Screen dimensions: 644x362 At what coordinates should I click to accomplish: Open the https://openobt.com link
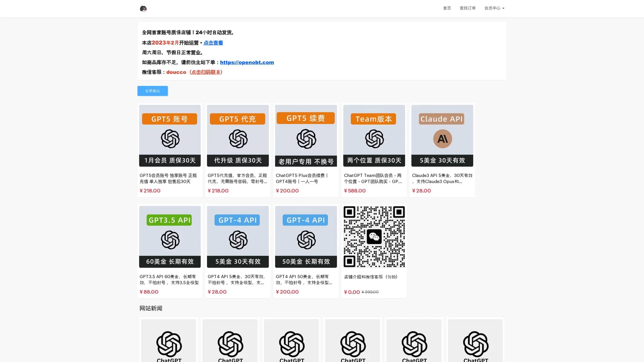[x=247, y=62]
